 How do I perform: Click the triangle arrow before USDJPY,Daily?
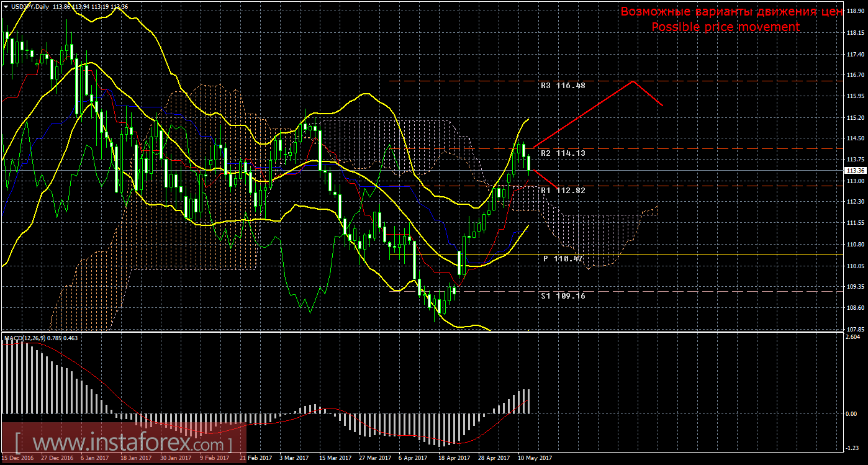(6, 7)
